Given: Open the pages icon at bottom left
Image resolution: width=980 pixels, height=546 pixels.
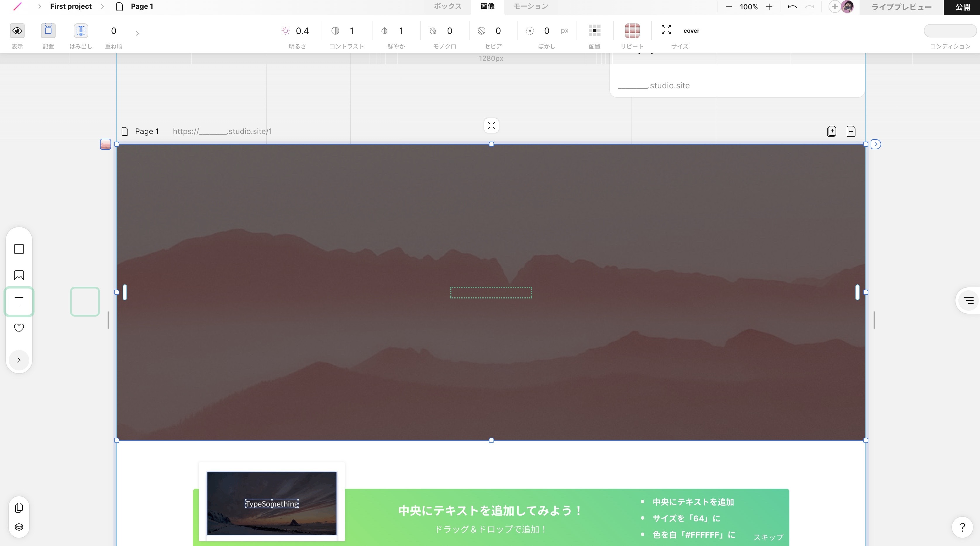Looking at the screenshot, I should [19, 508].
